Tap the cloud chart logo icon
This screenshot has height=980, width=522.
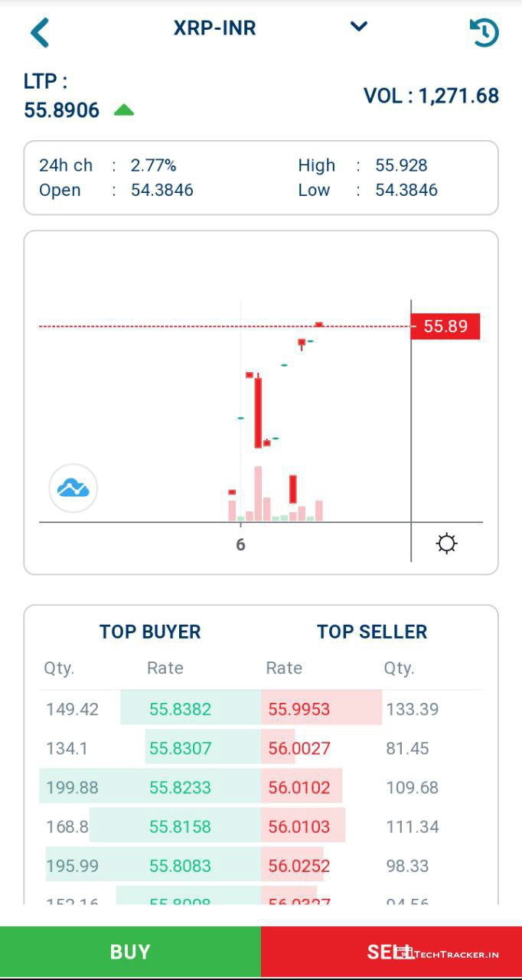tap(73, 488)
